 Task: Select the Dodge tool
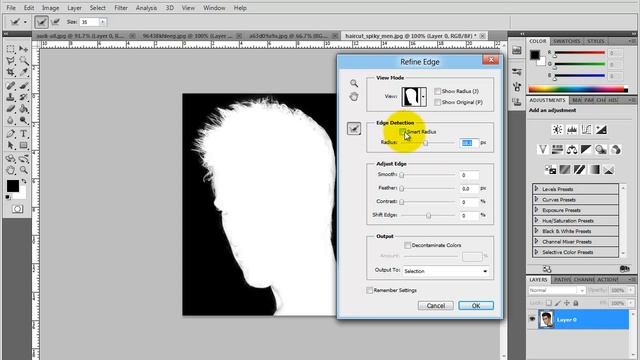(x=24, y=120)
